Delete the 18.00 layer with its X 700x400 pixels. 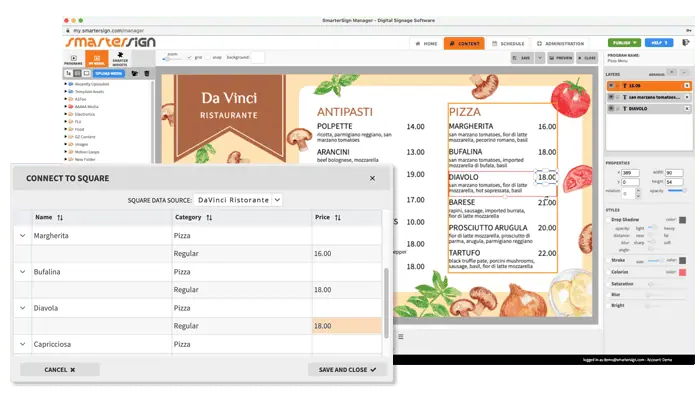pos(687,86)
